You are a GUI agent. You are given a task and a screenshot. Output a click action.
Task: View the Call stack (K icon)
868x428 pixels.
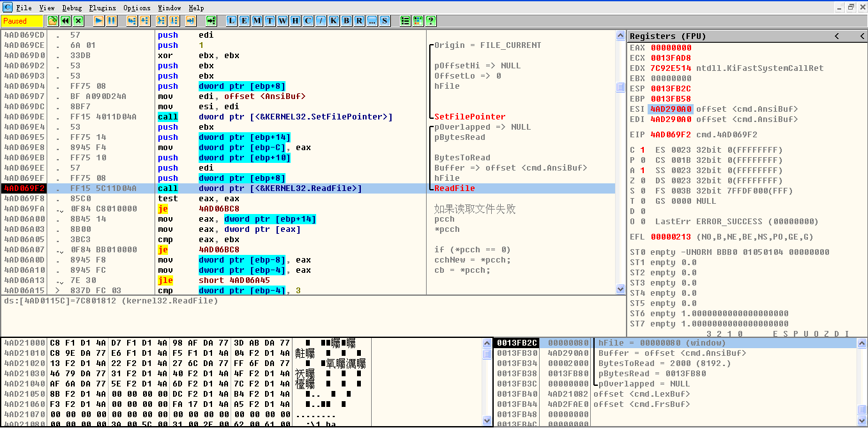(x=333, y=20)
